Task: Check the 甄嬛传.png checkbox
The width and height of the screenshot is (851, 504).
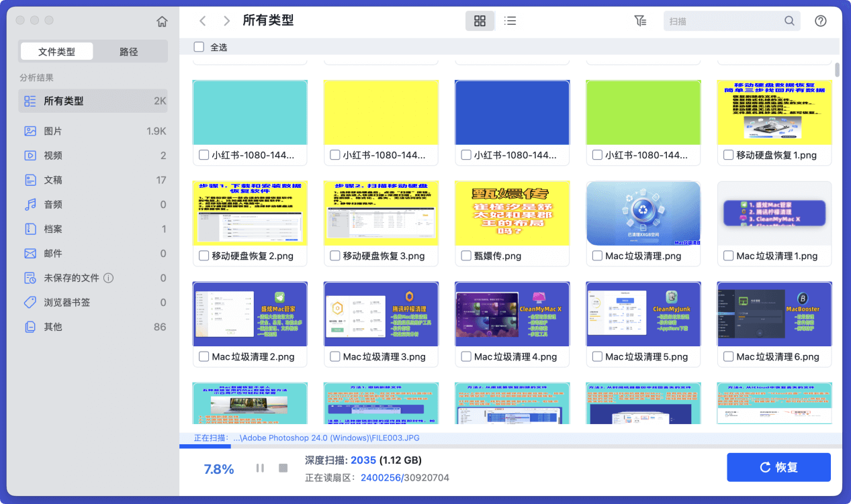Action: point(465,255)
